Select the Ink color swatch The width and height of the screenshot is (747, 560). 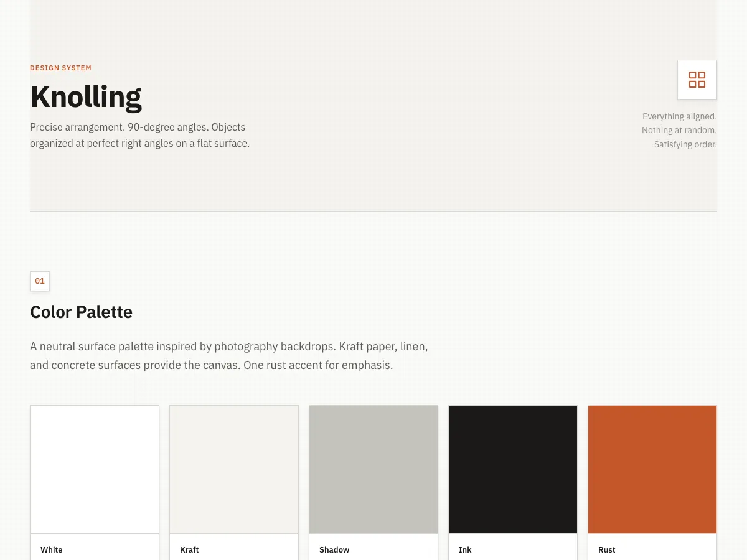click(x=513, y=469)
